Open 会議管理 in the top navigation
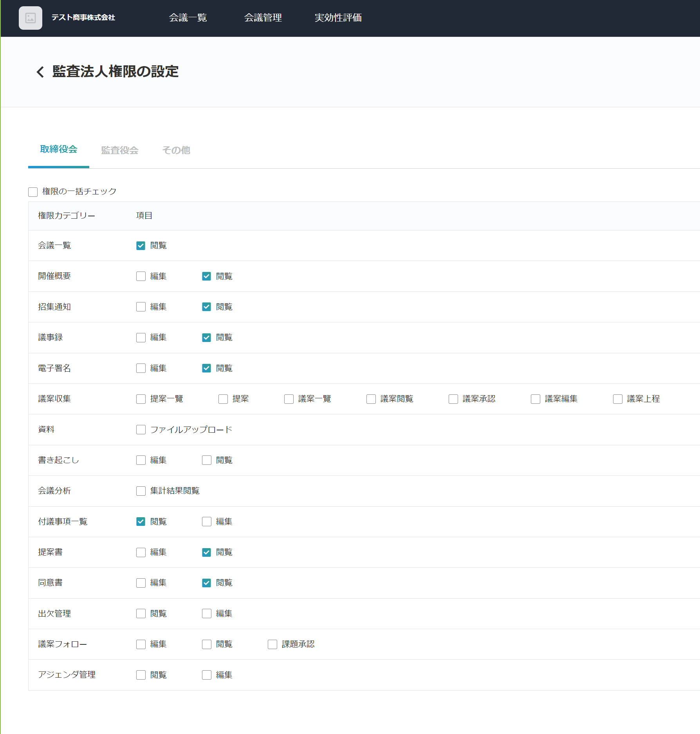Viewport: 700px width, 734px height. click(263, 18)
